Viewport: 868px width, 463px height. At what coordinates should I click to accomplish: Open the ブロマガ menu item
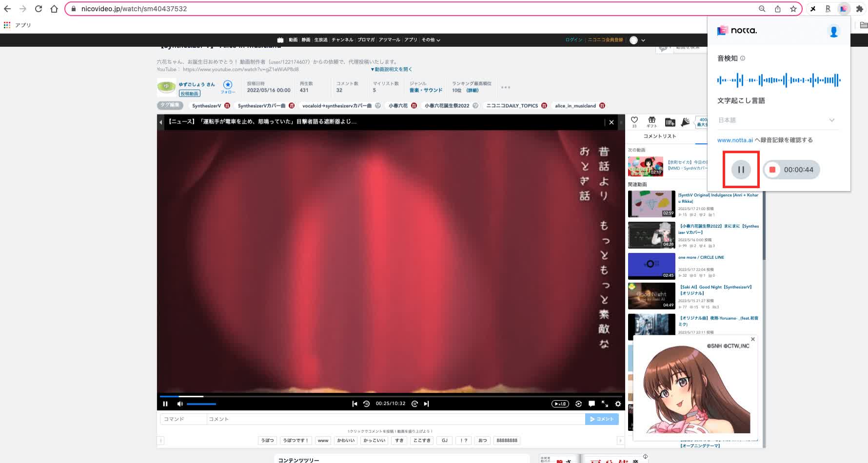366,40
